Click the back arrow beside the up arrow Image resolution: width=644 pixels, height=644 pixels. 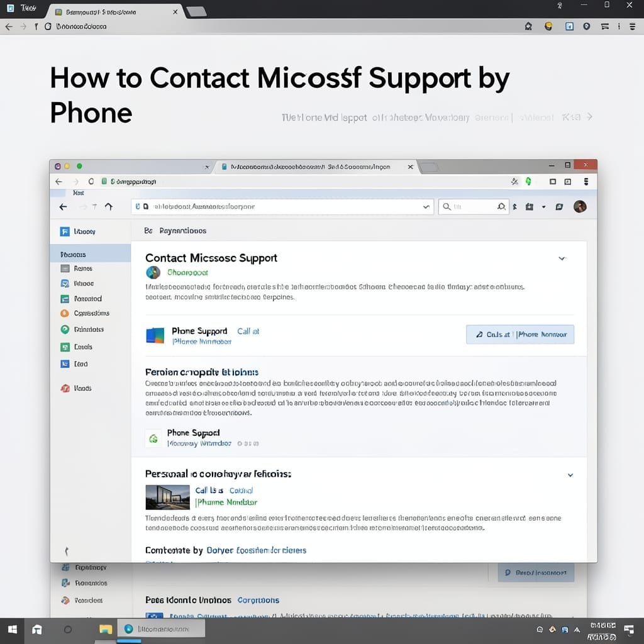pyautogui.click(x=63, y=206)
